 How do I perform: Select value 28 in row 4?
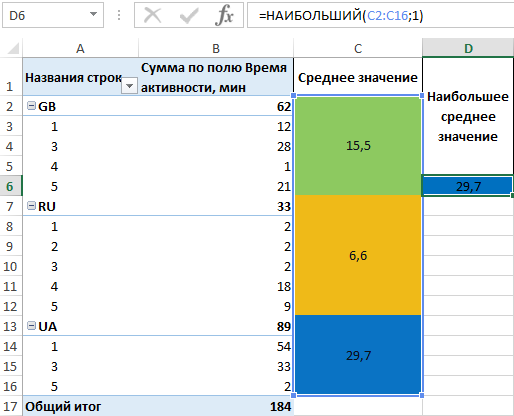point(284,146)
